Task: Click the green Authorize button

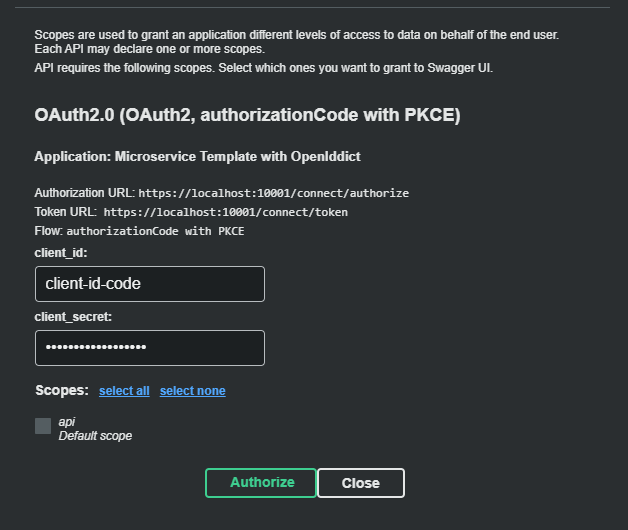Action: 261,482
